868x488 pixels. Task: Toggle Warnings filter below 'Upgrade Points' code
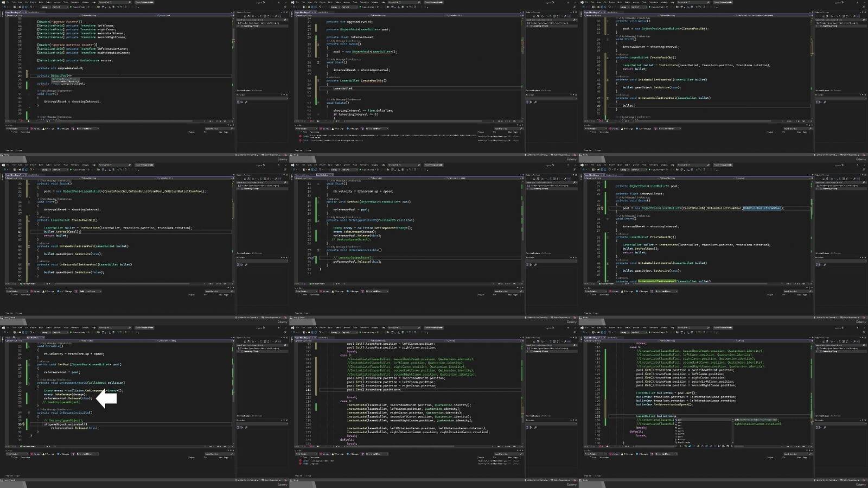pos(48,129)
